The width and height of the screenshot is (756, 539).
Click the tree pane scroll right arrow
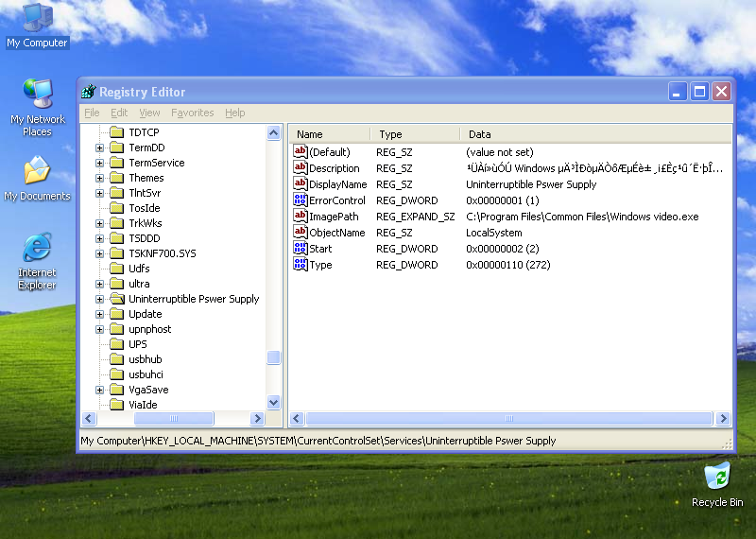tap(257, 418)
